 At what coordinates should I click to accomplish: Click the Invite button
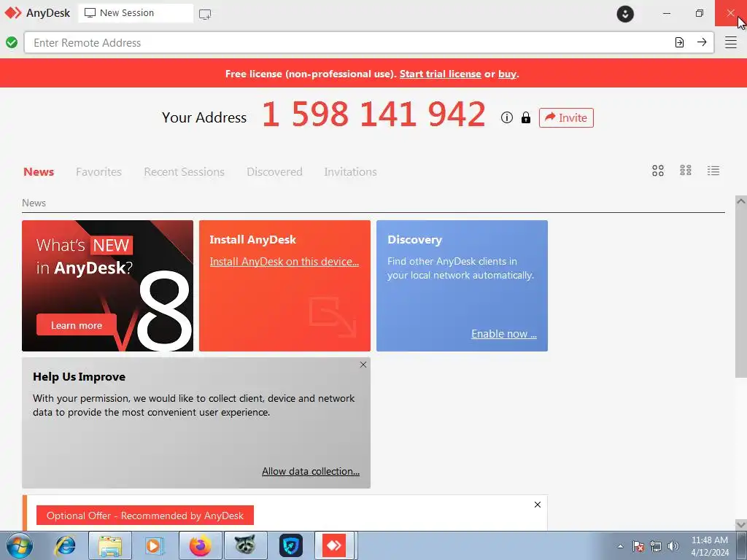[x=566, y=117]
